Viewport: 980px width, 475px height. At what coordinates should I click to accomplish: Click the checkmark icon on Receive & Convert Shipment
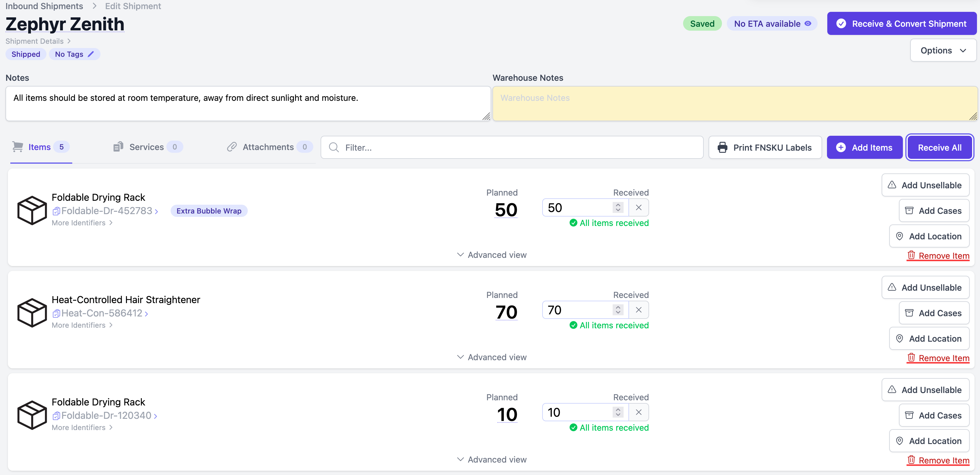click(x=841, y=23)
